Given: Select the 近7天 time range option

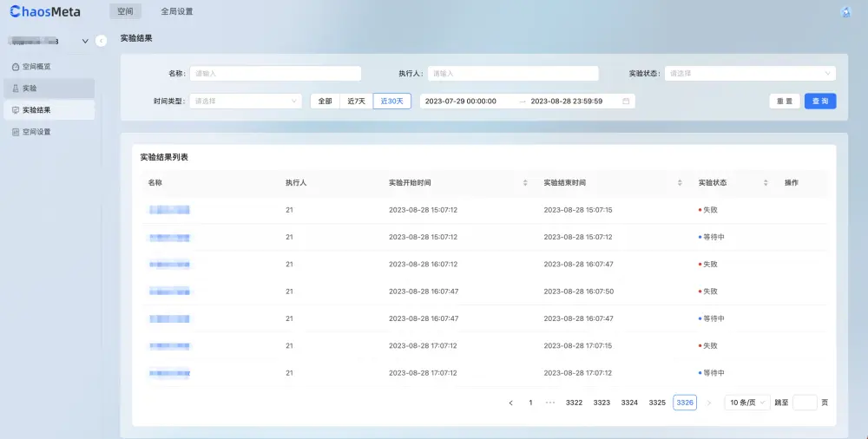Looking at the screenshot, I should pos(356,102).
